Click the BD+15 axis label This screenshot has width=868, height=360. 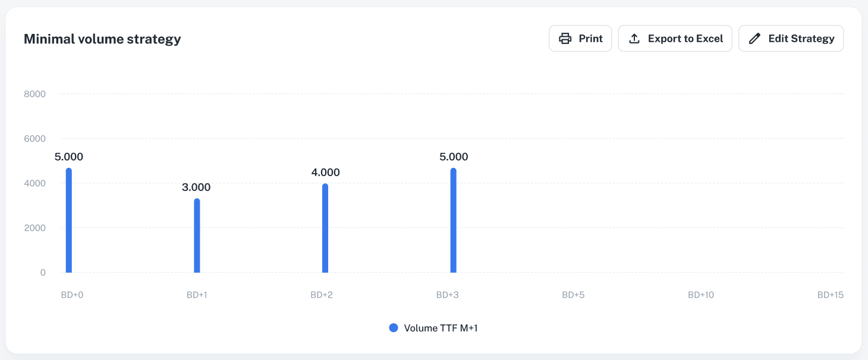pyautogui.click(x=830, y=295)
